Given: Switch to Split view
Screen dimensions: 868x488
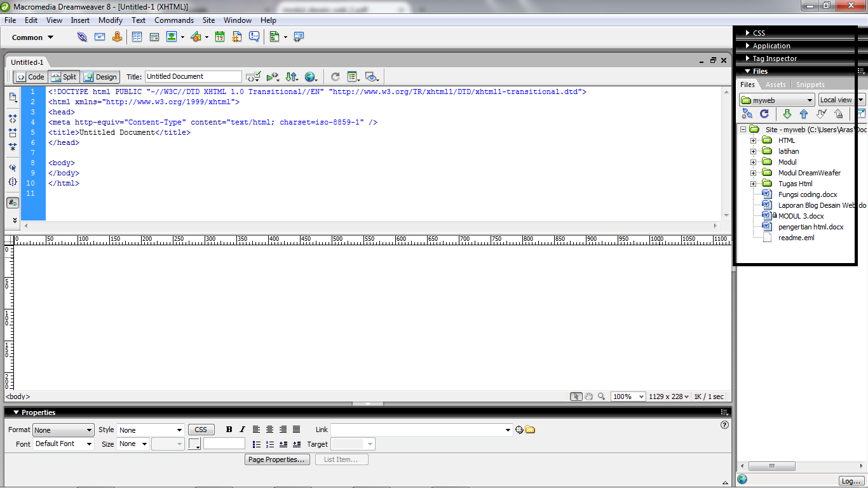Looking at the screenshot, I should [x=64, y=77].
